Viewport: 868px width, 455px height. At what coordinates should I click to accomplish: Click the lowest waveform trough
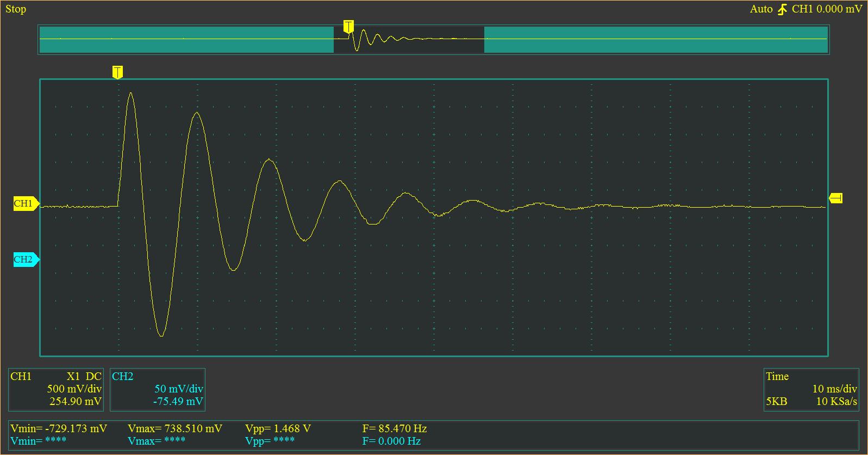161,335
